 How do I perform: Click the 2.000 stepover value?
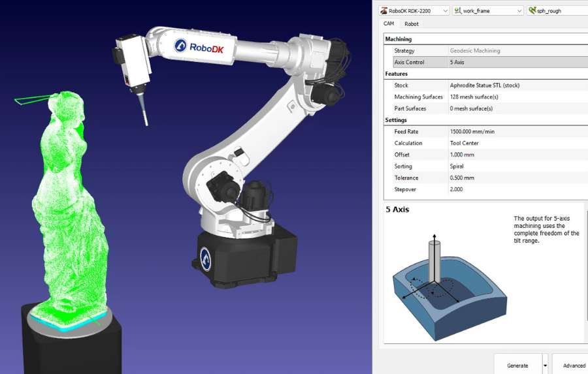457,189
